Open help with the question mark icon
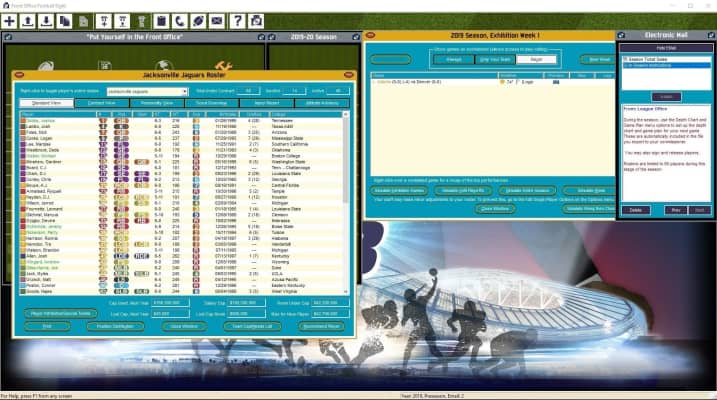Screen dimensions: 717x400 click(238, 20)
